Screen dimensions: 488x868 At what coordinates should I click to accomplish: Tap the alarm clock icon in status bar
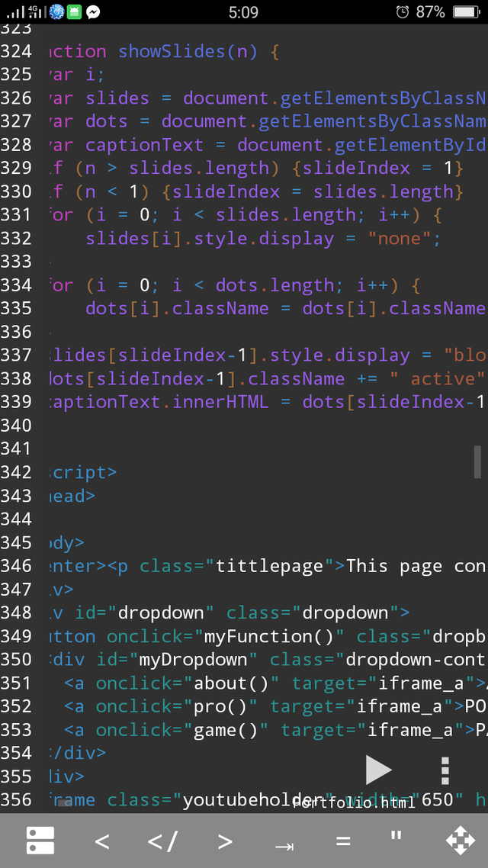(x=403, y=11)
